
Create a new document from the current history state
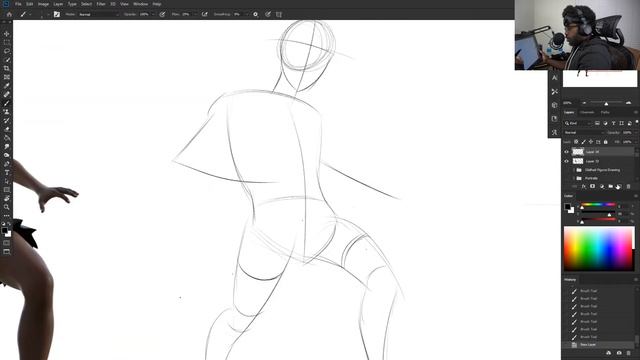pos(609,353)
